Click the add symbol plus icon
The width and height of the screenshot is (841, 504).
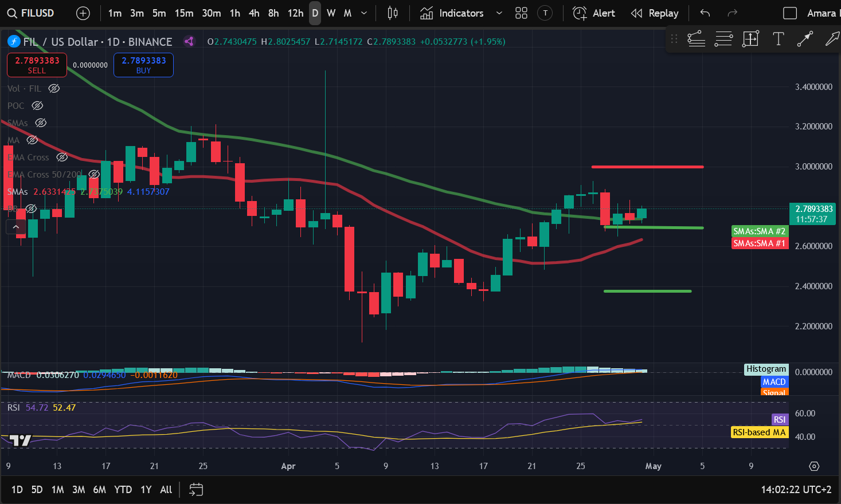pos(83,13)
